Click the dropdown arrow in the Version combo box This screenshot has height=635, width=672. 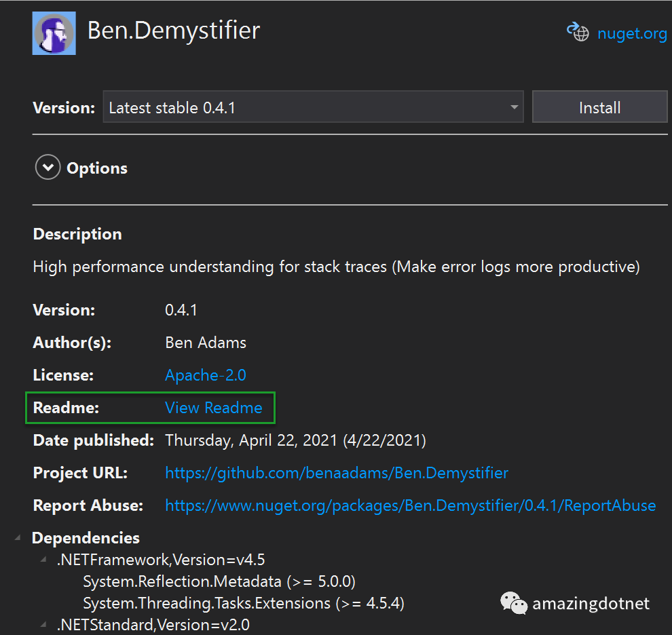(514, 107)
